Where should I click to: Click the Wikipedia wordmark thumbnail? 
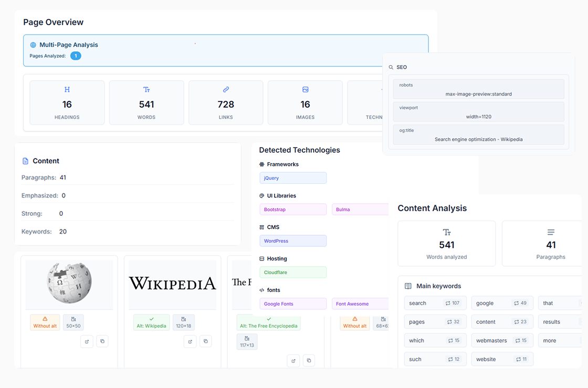pyautogui.click(x=173, y=284)
